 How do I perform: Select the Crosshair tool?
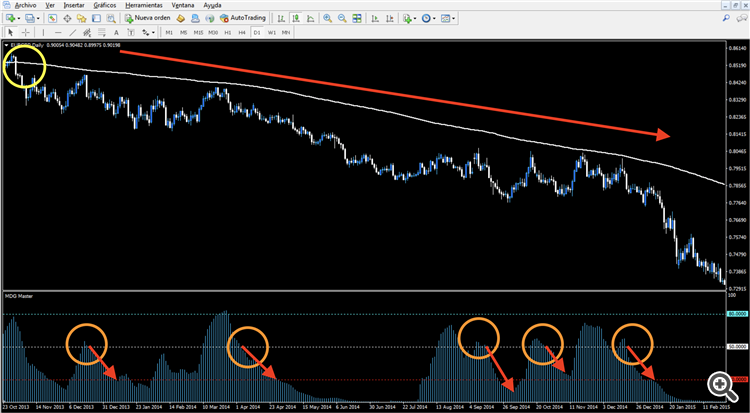coord(25,33)
